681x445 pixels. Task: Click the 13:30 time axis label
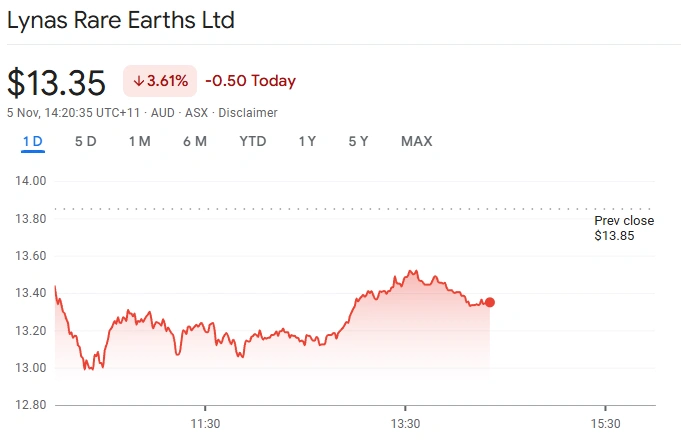(405, 423)
